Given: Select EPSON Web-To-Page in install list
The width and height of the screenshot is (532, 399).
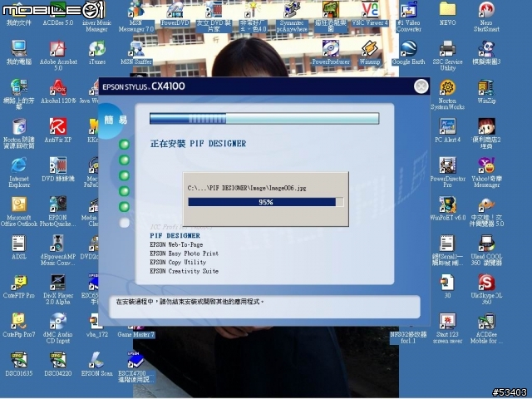Looking at the screenshot, I should click(176, 244).
